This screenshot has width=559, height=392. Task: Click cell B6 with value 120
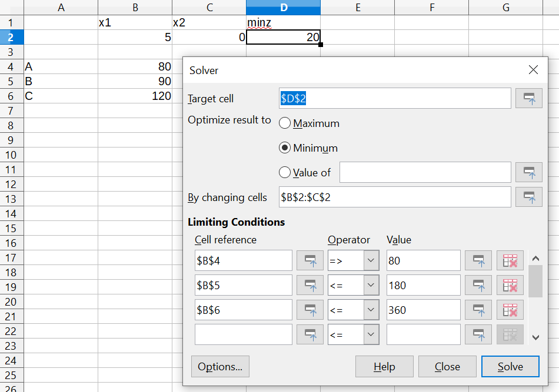(x=135, y=96)
